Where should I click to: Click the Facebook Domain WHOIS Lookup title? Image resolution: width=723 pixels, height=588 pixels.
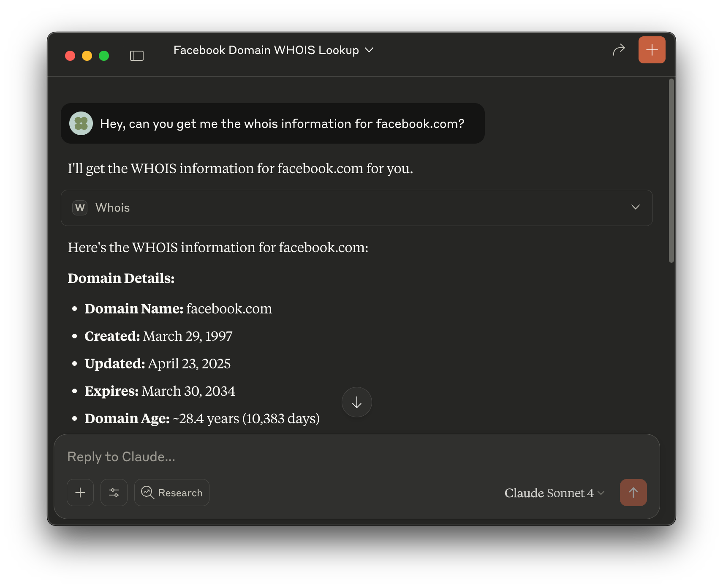pyautogui.click(x=266, y=50)
